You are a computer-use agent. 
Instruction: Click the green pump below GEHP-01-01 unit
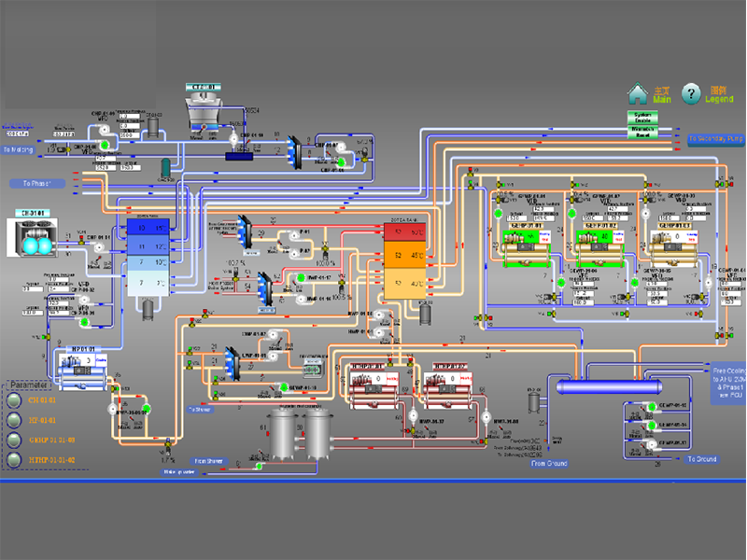pos(561,283)
